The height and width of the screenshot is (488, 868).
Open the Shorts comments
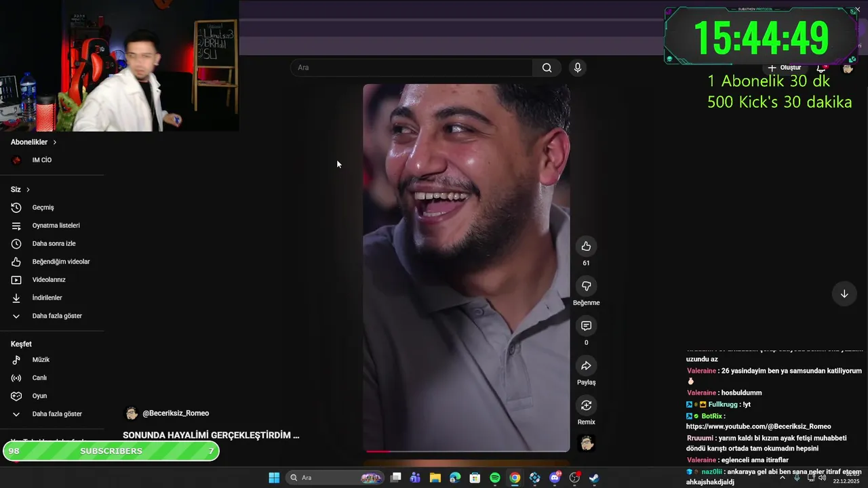pyautogui.click(x=586, y=326)
